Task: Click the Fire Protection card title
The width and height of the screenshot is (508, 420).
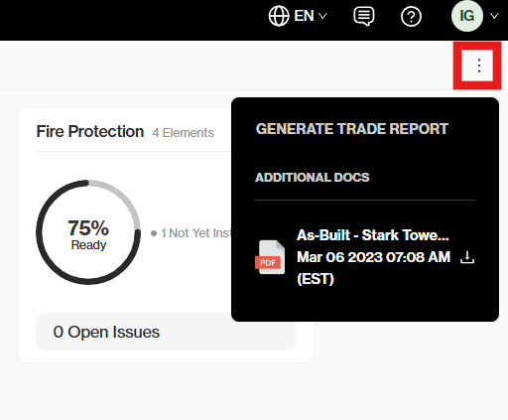Action: [x=90, y=131]
